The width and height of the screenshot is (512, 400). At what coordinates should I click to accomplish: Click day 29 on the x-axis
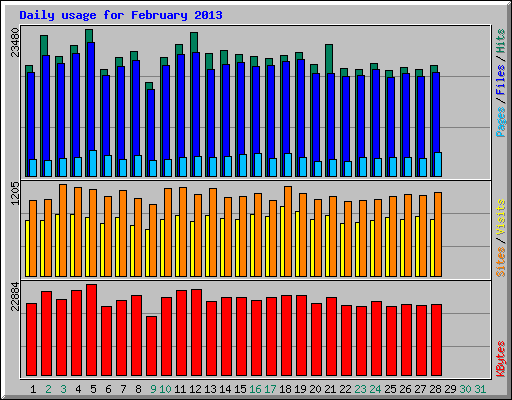pos(450,389)
